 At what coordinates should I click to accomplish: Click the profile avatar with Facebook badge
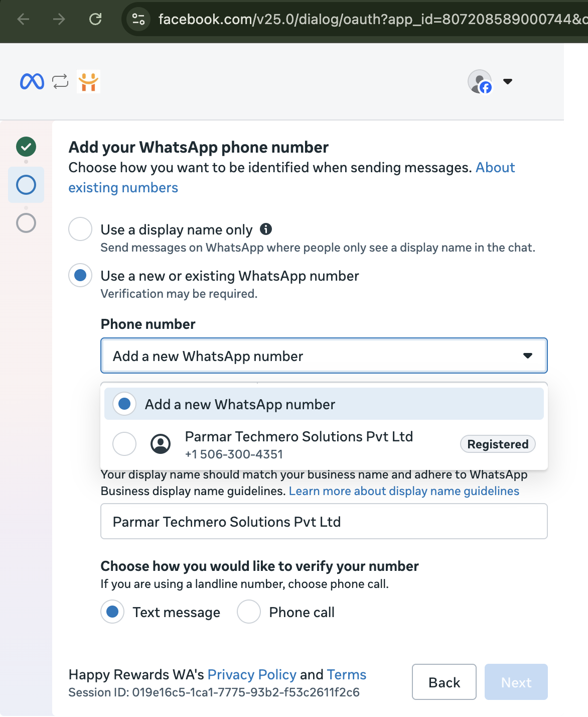click(480, 82)
